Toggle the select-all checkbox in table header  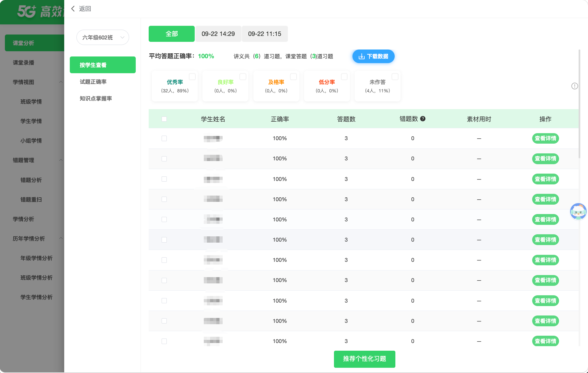click(164, 119)
